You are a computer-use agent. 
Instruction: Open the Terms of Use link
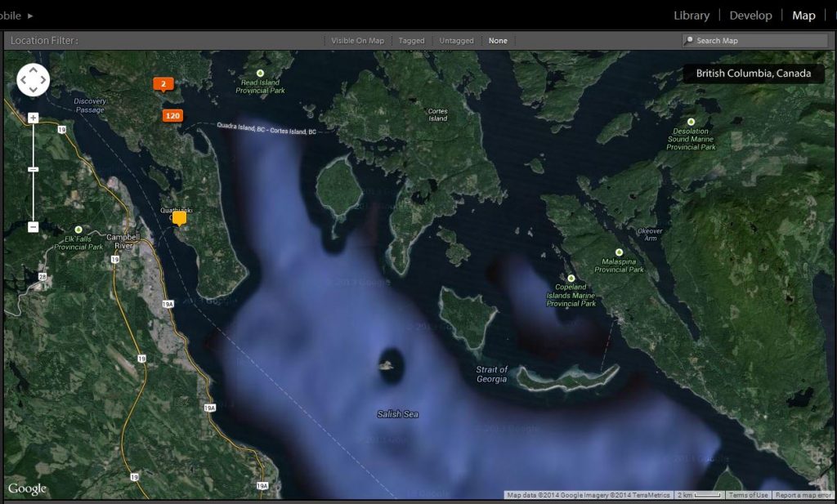[748, 495]
